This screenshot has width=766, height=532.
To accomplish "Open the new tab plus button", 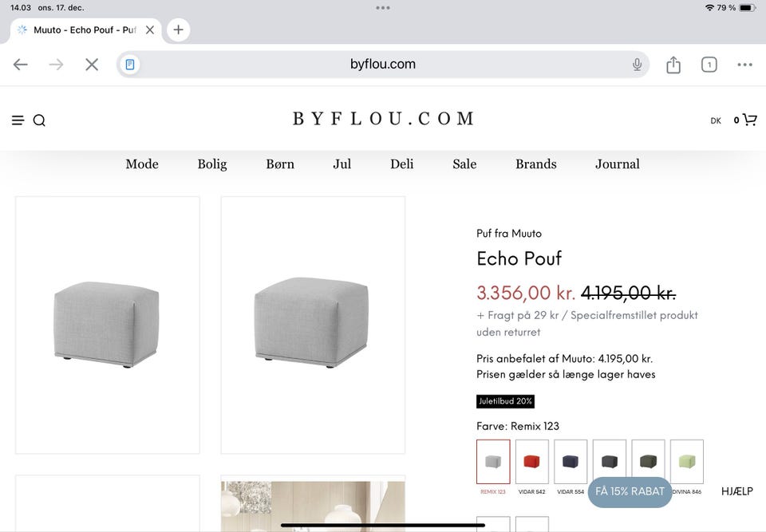I will pos(178,30).
